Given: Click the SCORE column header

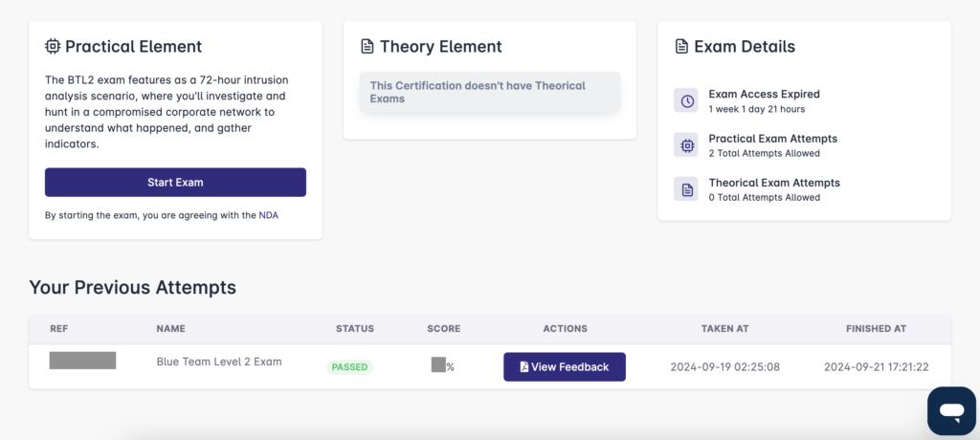Looking at the screenshot, I should tap(444, 329).
